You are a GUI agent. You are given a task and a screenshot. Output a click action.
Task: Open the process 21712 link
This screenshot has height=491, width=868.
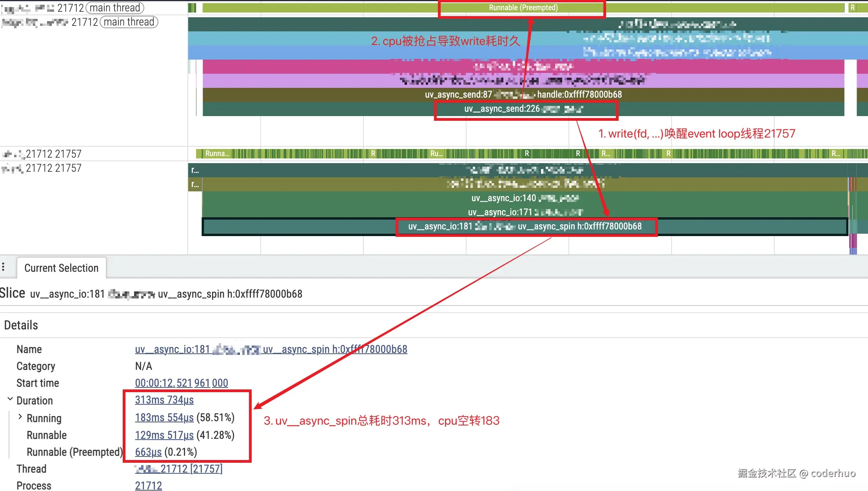pyautogui.click(x=148, y=486)
